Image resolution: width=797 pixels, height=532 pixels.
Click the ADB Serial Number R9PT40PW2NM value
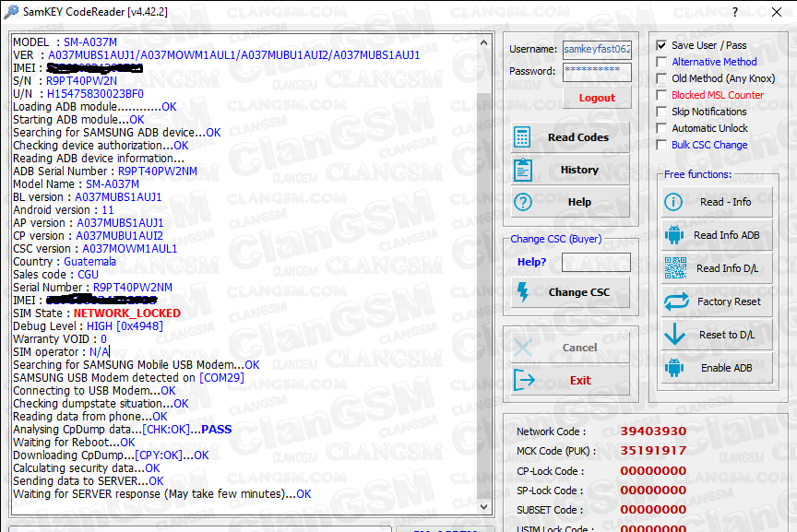158,171
